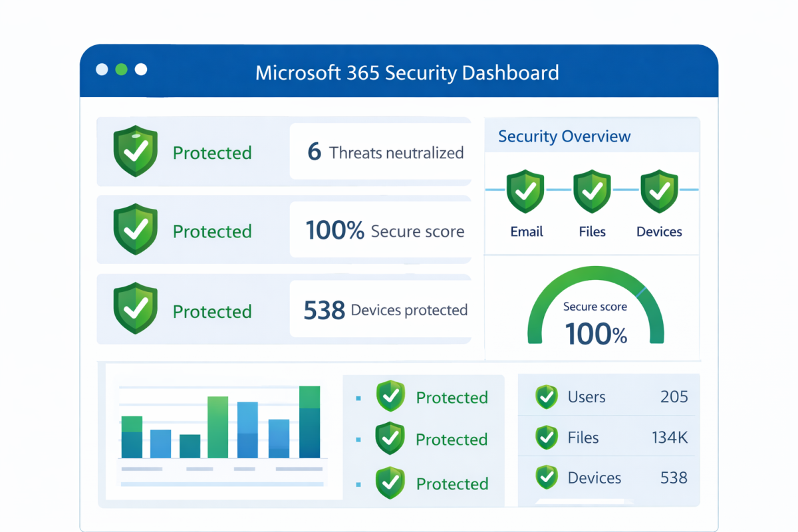Open the Email category tab
Screen dimensions: 798x532
tap(526, 231)
